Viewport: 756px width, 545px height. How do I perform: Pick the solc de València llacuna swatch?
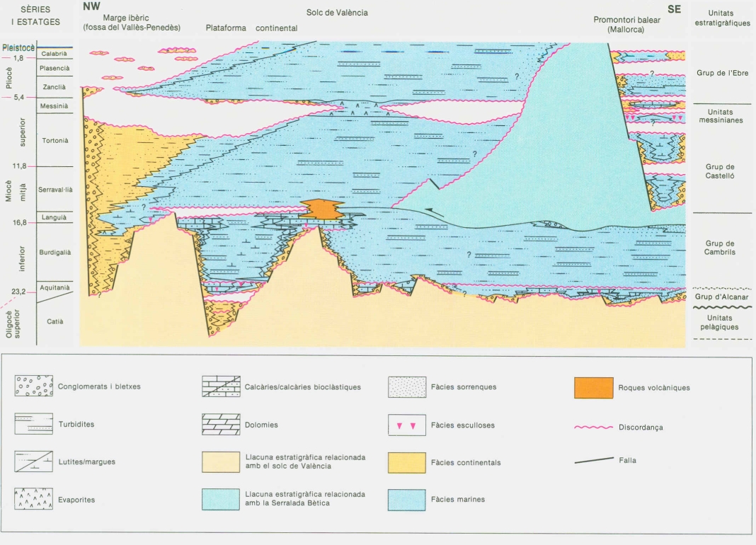pyautogui.click(x=220, y=462)
